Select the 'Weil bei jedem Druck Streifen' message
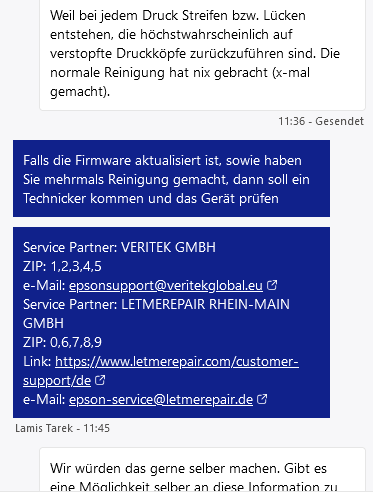 [x=202, y=53]
